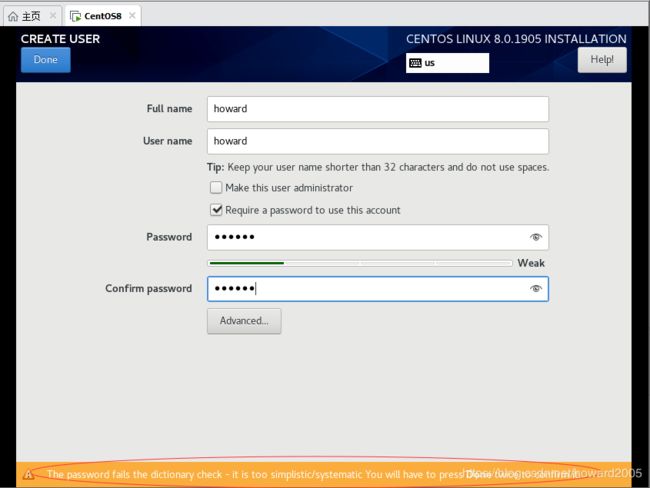Enable Make this user administrator checkbox
Image resolution: width=650 pixels, height=488 pixels.
[x=216, y=188]
